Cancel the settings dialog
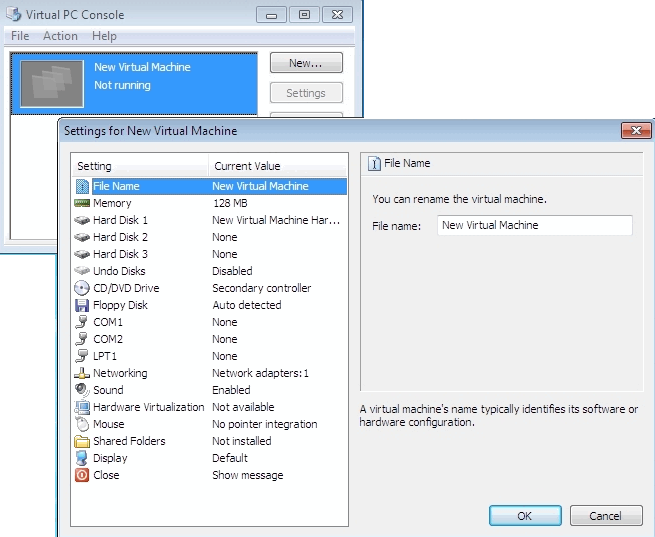Image resolution: width=655 pixels, height=537 pixels. pyautogui.click(x=606, y=516)
